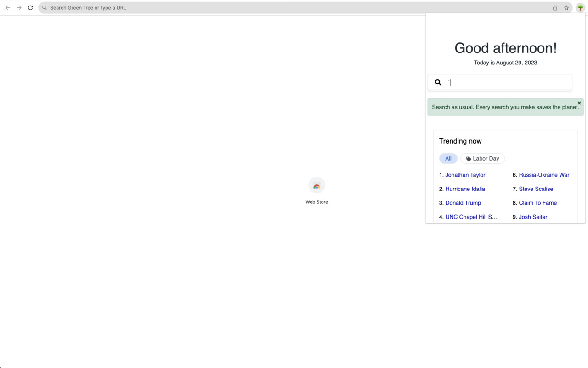Open Jonathan Taylor trending link

465,175
